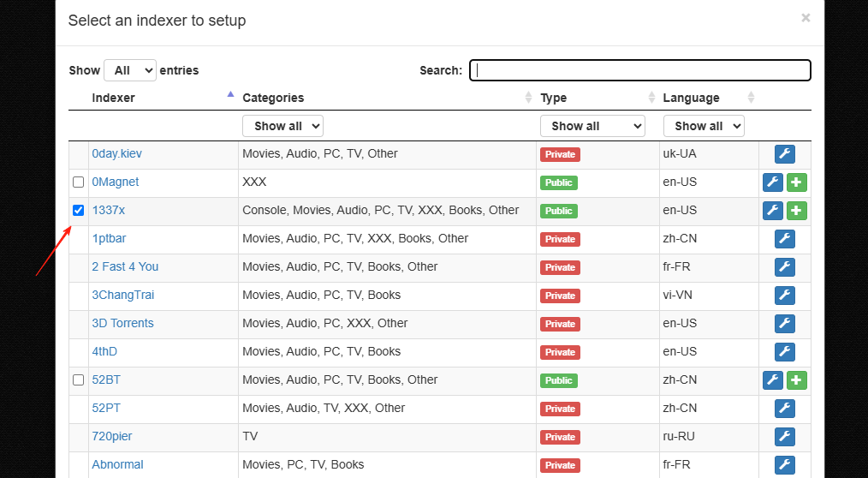The image size is (868, 478).
Task: Open Language filter Show all dropdown
Action: click(705, 126)
